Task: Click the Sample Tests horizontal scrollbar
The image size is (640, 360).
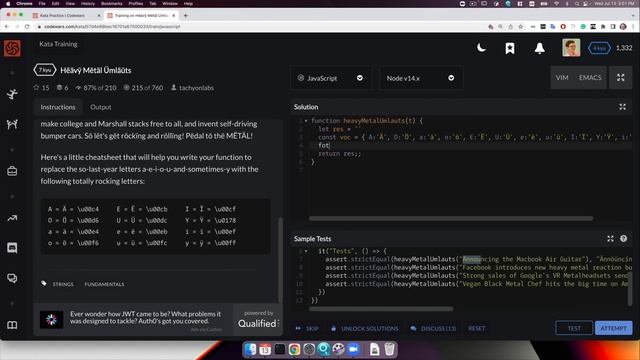Action: click(381, 309)
